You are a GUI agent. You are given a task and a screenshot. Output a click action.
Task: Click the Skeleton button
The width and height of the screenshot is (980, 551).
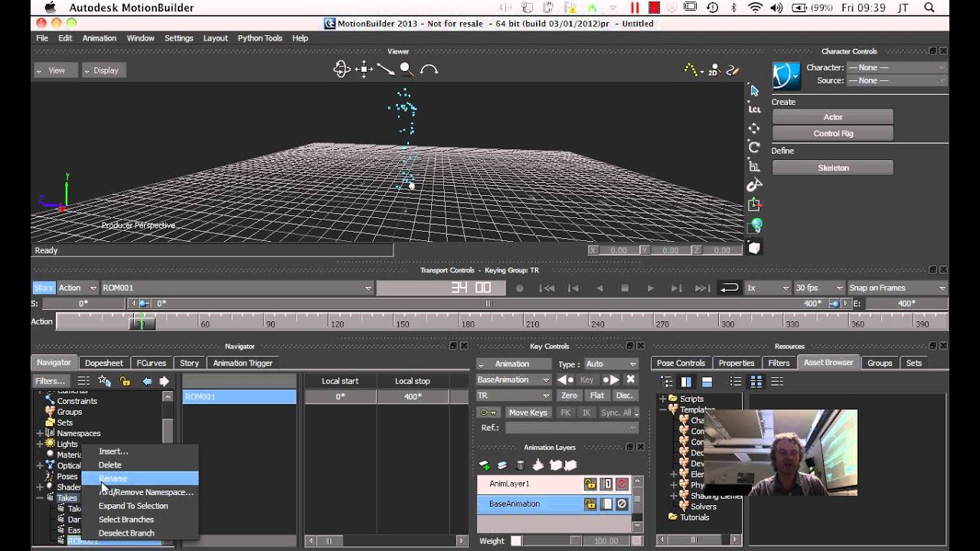point(832,168)
